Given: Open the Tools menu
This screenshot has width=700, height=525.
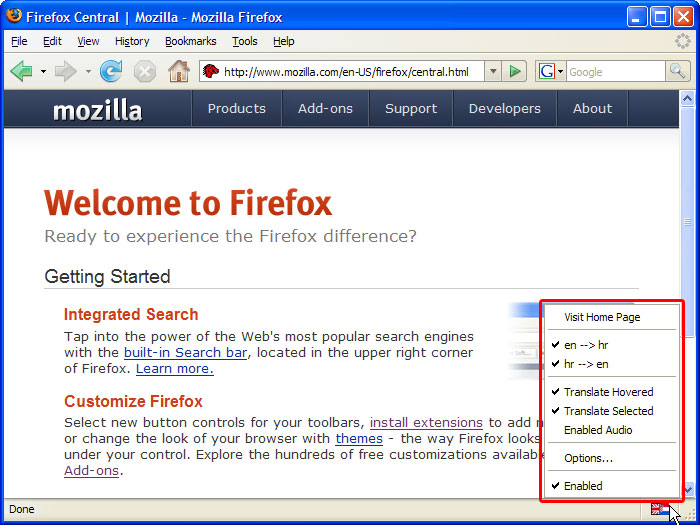Looking at the screenshot, I should click(x=245, y=41).
